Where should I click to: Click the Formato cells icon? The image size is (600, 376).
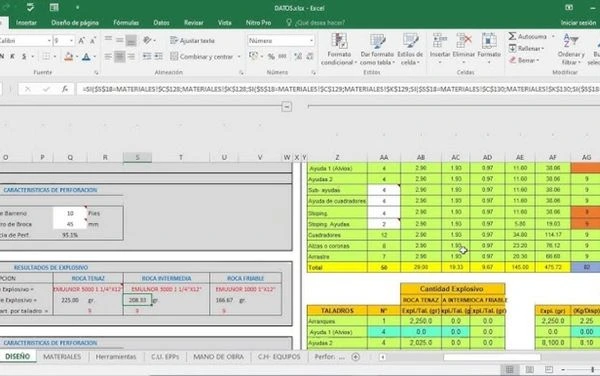pos(489,40)
